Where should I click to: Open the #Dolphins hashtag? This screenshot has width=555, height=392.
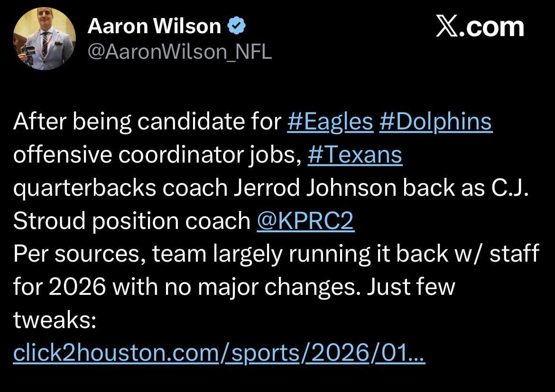coord(436,121)
